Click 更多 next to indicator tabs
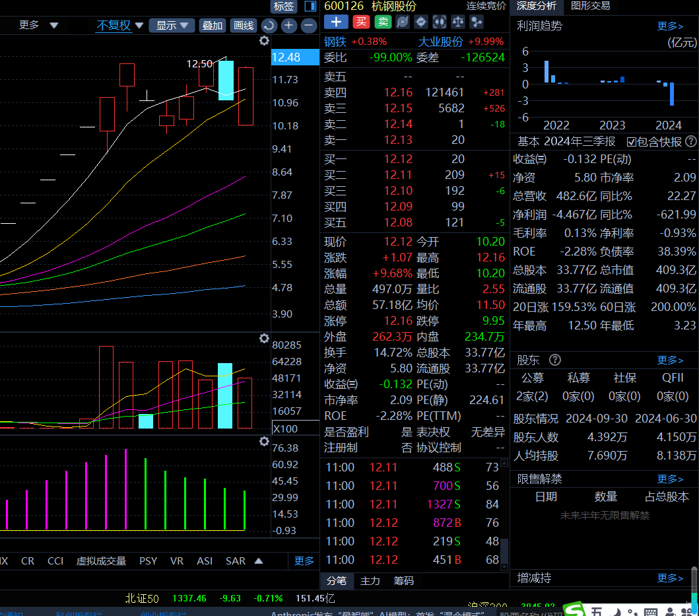Image resolution: width=699 pixels, height=616 pixels. [304, 561]
